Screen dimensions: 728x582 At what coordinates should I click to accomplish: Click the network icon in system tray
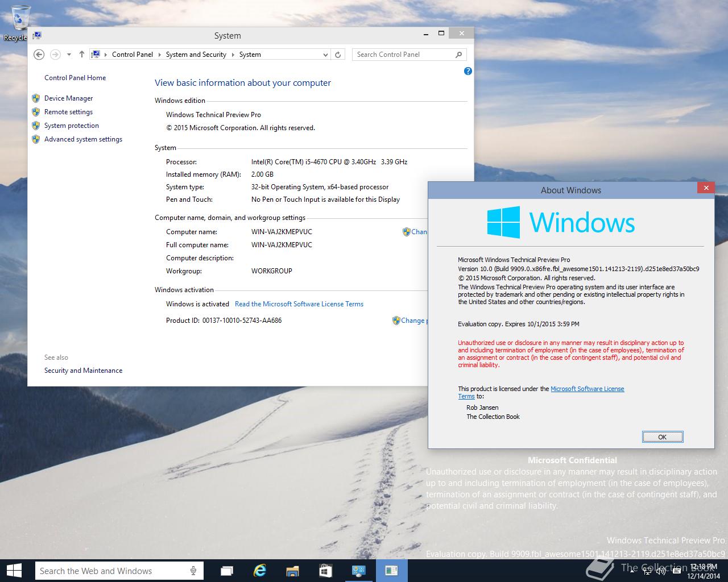click(x=647, y=571)
